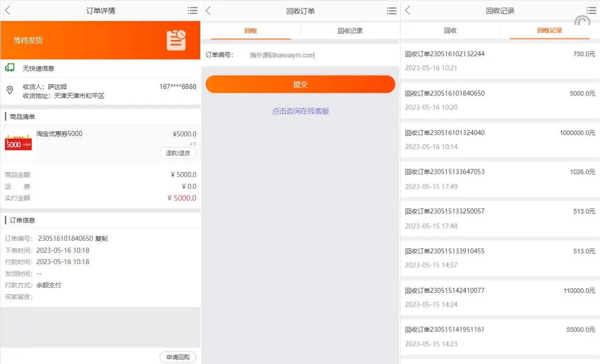Click the location pin address icon
Image resolution: width=600 pixels, height=364 pixels.
click(x=10, y=90)
